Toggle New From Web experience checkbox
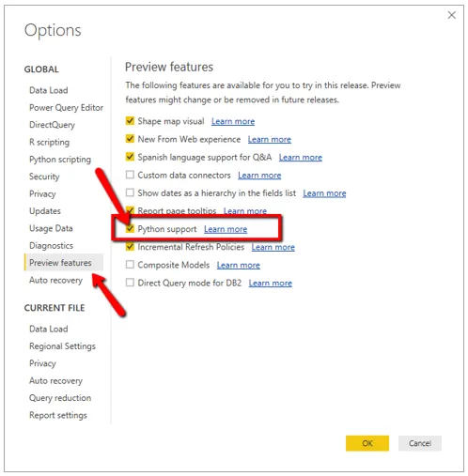The width and height of the screenshot is (468, 476). (130, 138)
